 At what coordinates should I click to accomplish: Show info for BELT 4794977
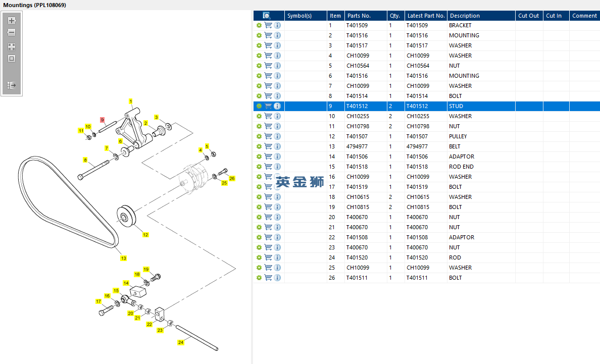[277, 146]
